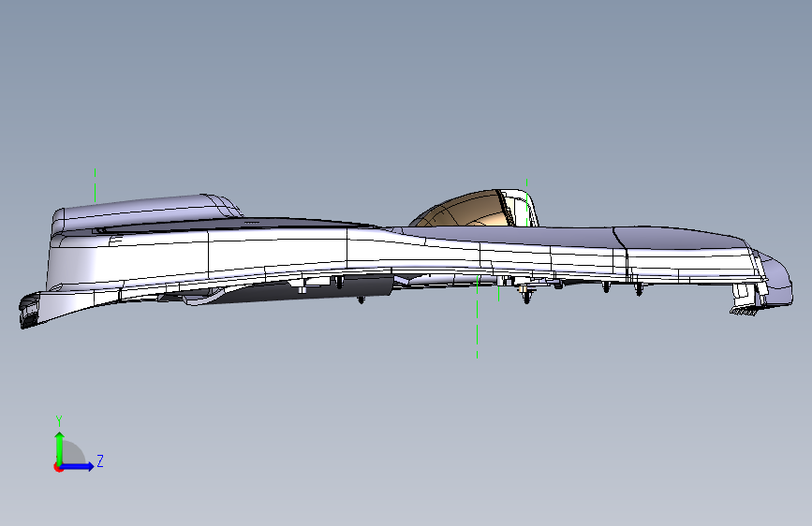Click the blue Z axis arrow of triad
Image resolution: width=812 pixels, height=526 pixels.
[x=78, y=466]
